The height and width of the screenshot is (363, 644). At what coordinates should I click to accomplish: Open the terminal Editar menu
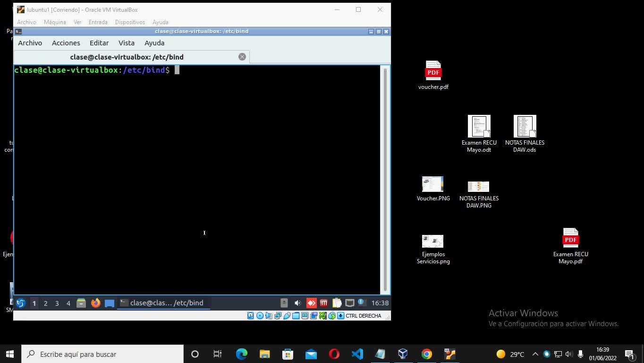99,43
